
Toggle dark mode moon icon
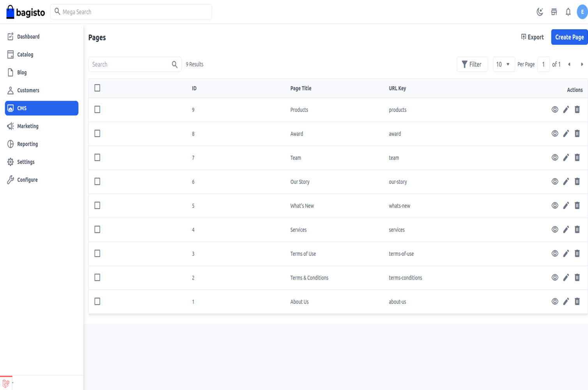pyautogui.click(x=540, y=12)
